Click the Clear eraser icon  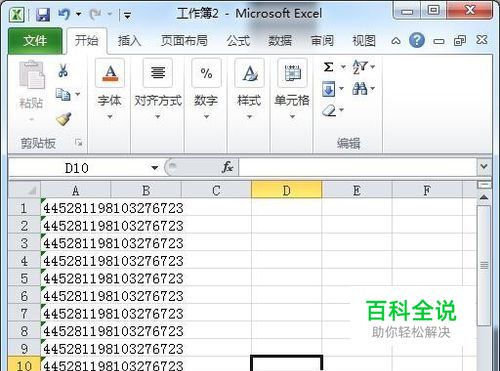coord(330,110)
